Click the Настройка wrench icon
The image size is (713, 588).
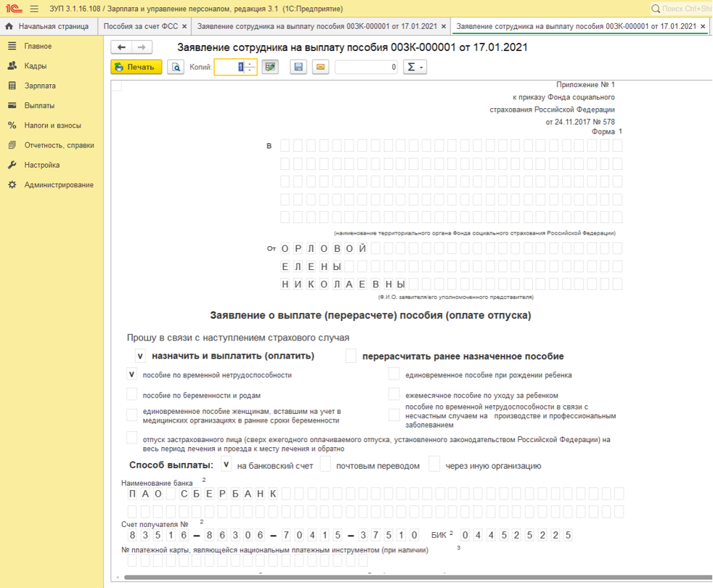tap(12, 165)
